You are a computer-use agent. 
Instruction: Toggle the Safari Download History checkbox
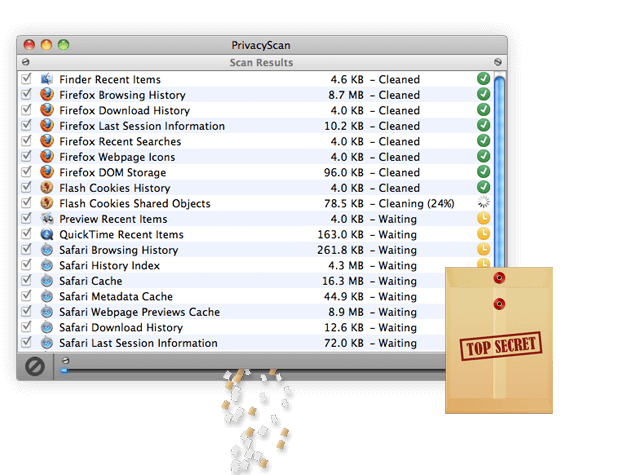click(26, 326)
